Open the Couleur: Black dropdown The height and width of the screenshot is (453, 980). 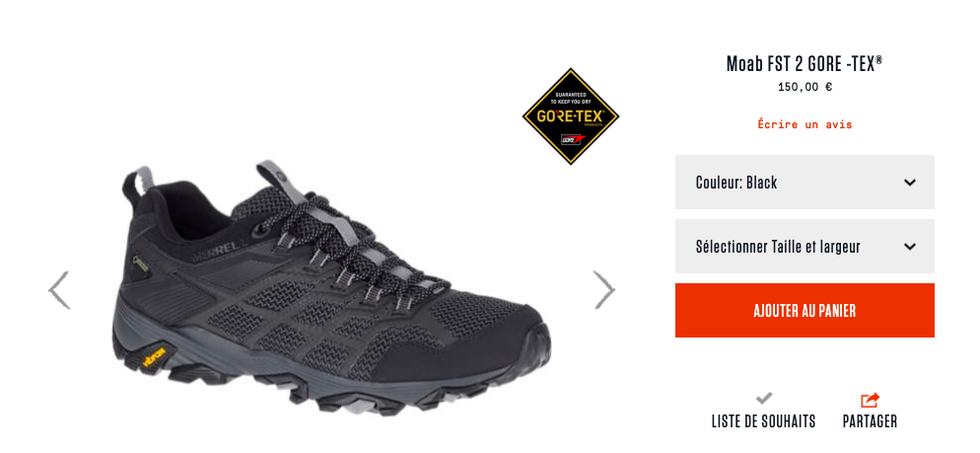tap(805, 182)
